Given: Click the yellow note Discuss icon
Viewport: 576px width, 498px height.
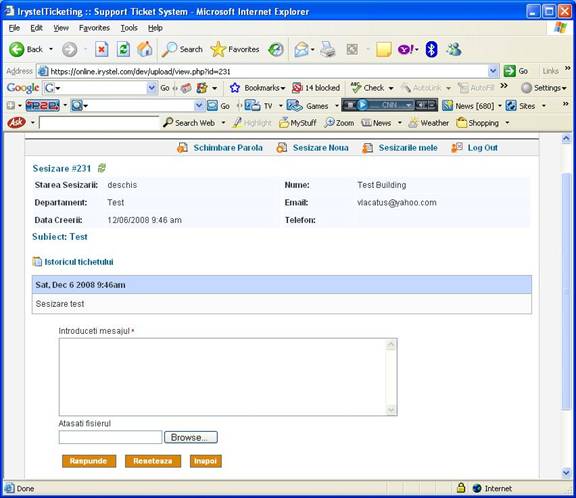Looking at the screenshot, I should click(384, 49).
